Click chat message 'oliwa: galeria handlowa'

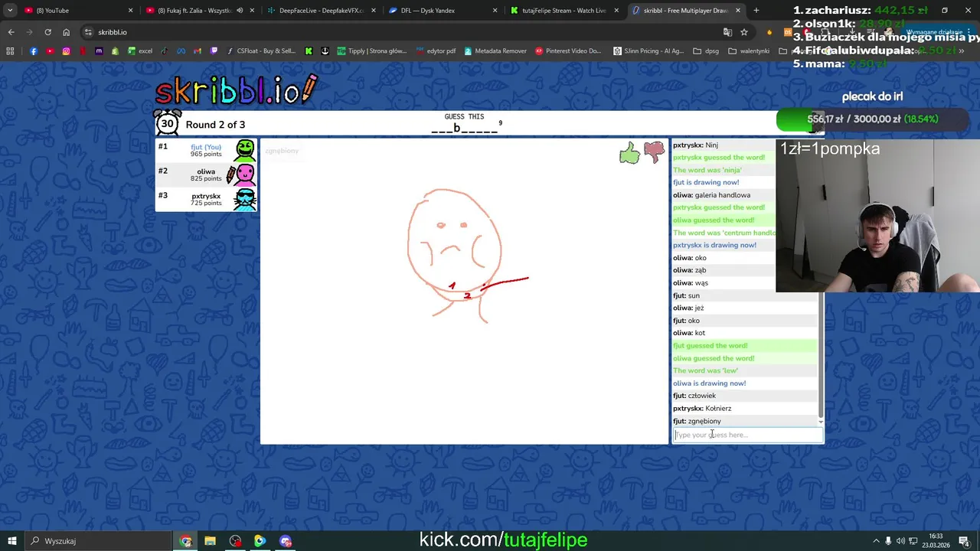tap(711, 195)
